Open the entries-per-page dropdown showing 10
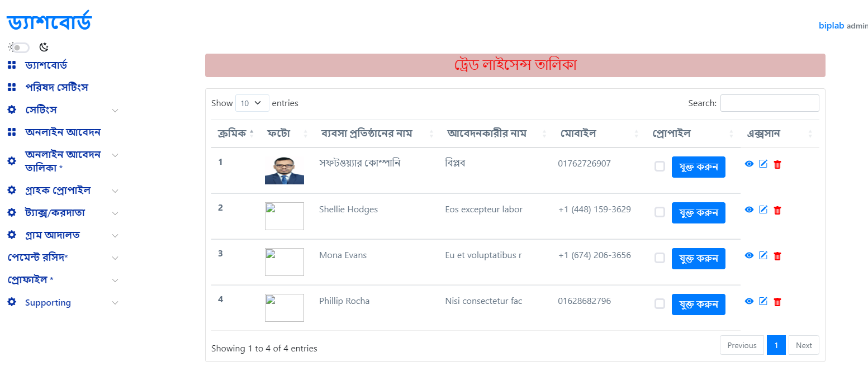 pyautogui.click(x=252, y=103)
